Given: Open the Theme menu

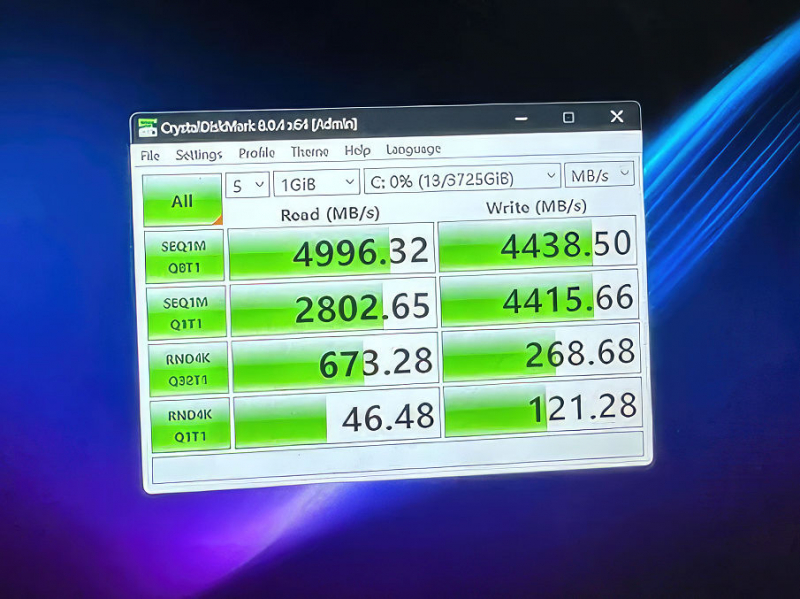Looking at the screenshot, I should tap(309, 152).
